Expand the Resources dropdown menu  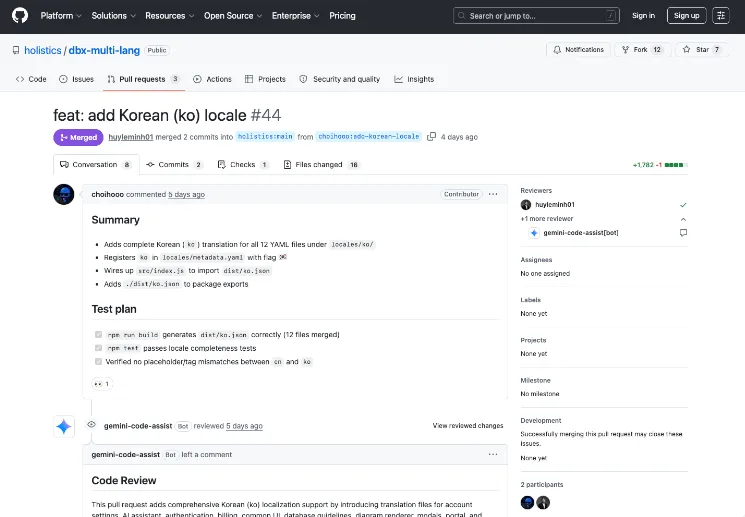(x=170, y=16)
